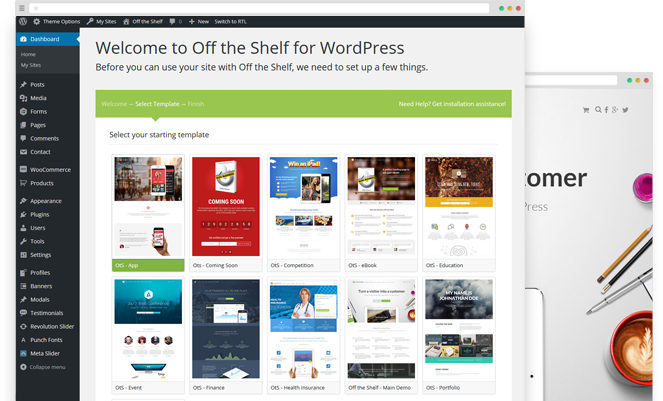The width and height of the screenshot is (663, 401).
Task: Click the Forms icon in sidebar
Action: point(23,112)
